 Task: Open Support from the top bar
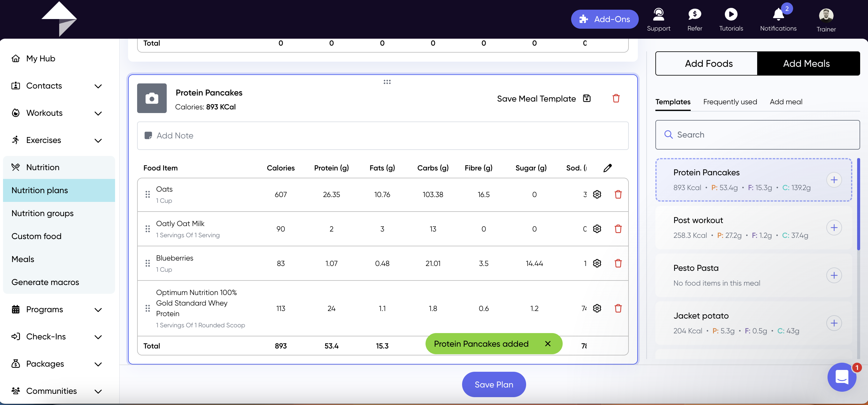[658, 20]
